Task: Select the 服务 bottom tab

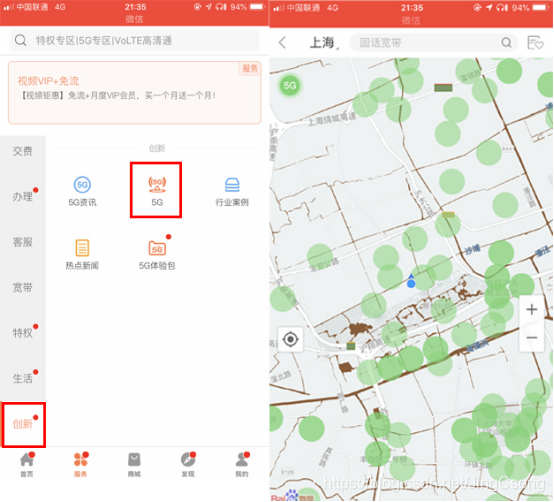Action: [x=81, y=465]
